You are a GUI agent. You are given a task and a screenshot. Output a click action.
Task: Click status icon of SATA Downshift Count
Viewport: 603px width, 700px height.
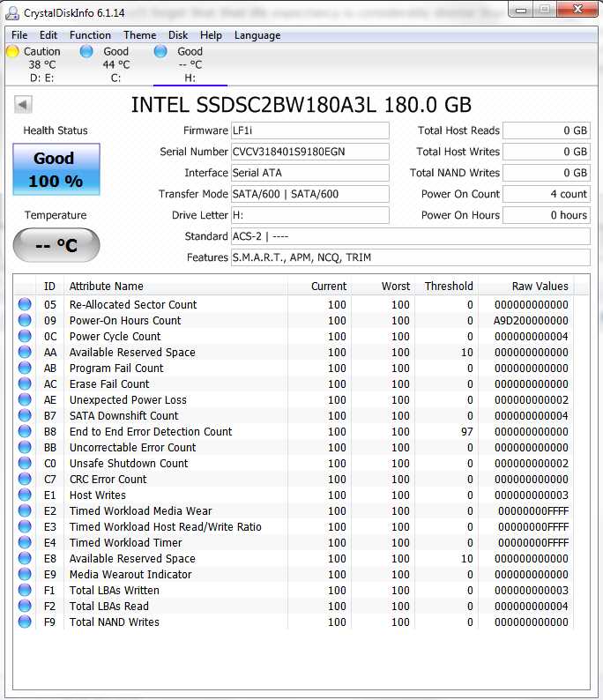pos(25,415)
